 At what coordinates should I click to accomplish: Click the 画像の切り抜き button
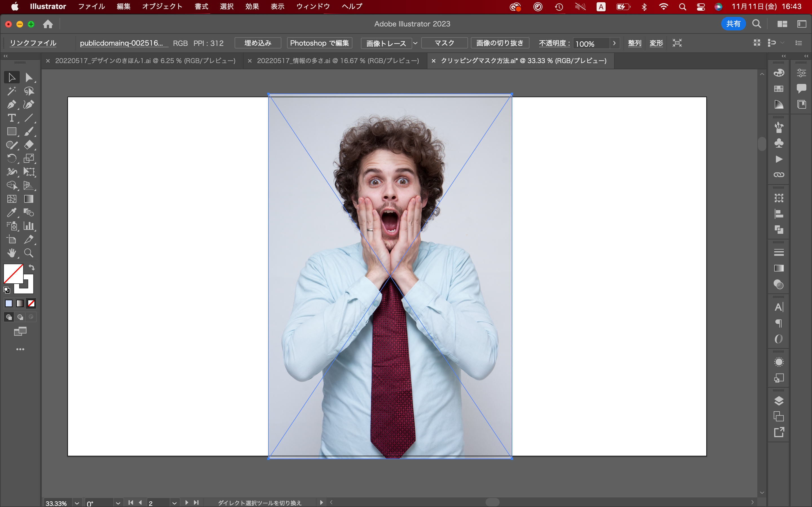point(500,43)
